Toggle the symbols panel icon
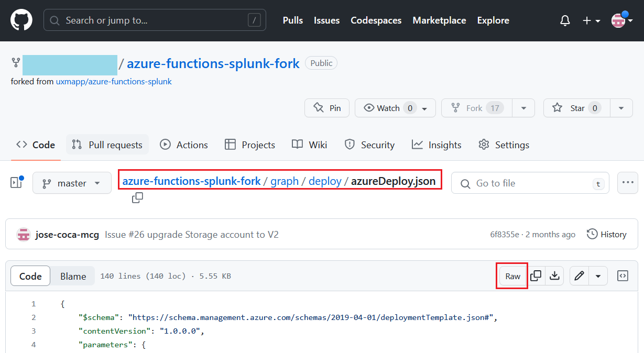 (623, 276)
